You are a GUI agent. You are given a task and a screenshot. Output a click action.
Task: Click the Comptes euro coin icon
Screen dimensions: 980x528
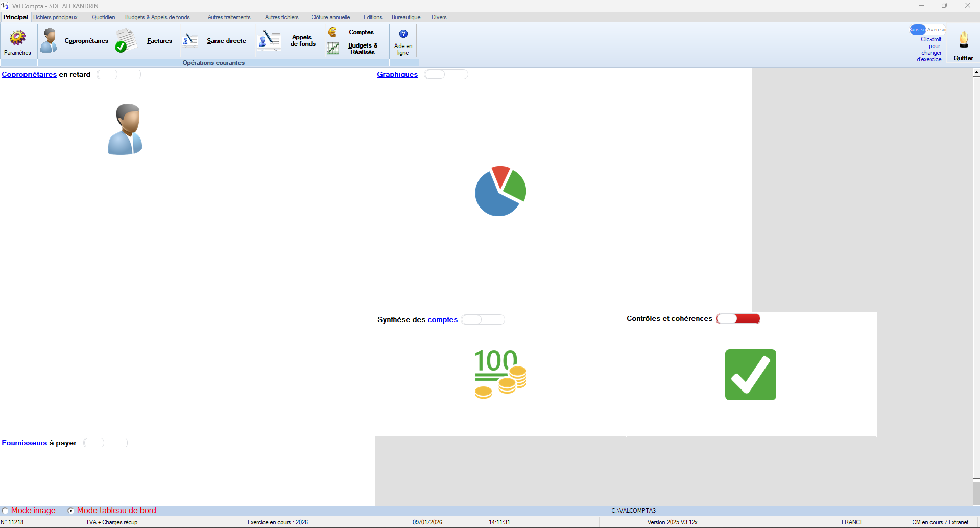tap(332, 32)
